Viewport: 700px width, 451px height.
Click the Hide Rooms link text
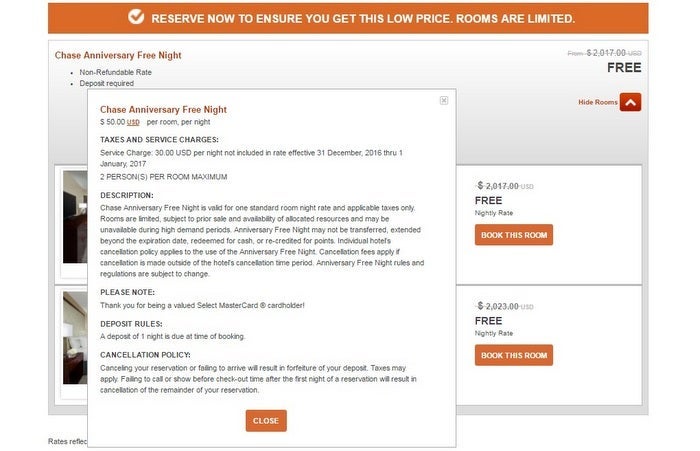[597, 102]
